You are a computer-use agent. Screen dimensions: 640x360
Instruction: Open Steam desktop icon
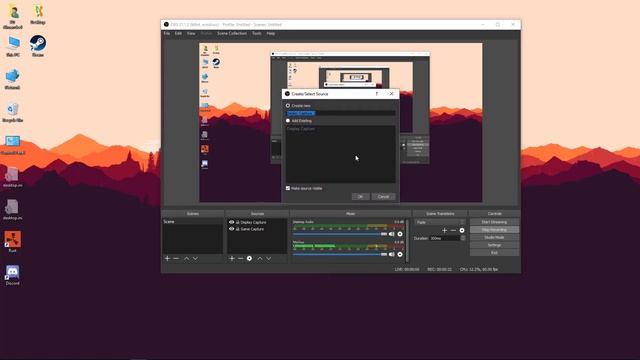coord(38,46)
